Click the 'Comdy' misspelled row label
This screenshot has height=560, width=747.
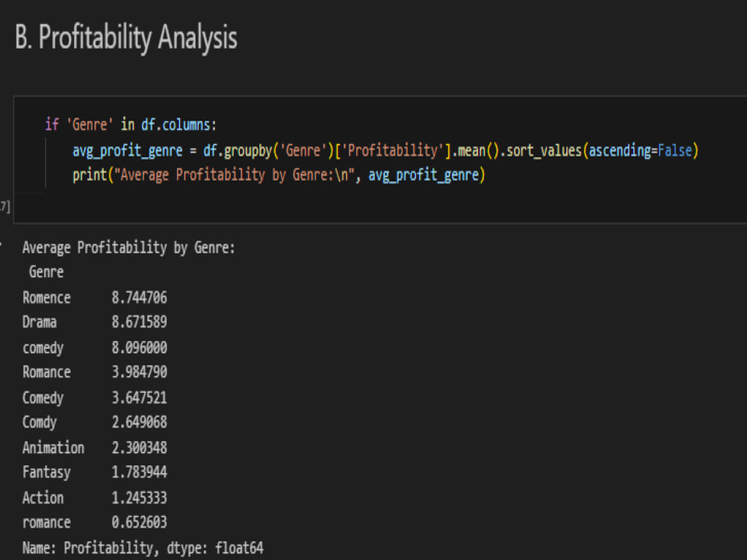[x=40, y=423]
